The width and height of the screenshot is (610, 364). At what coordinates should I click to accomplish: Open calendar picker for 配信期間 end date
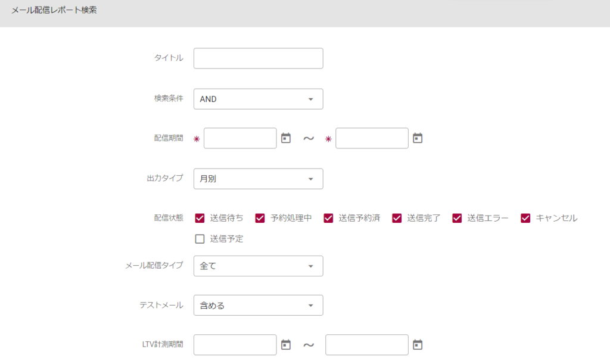(x=418, y=138)
